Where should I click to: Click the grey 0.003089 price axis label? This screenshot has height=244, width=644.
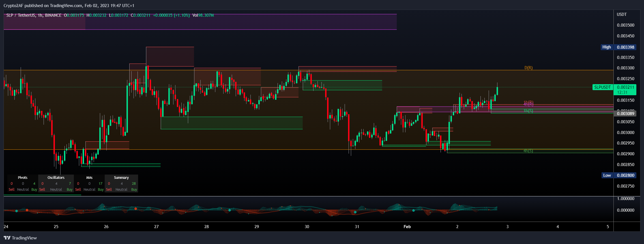click(625, 113)
